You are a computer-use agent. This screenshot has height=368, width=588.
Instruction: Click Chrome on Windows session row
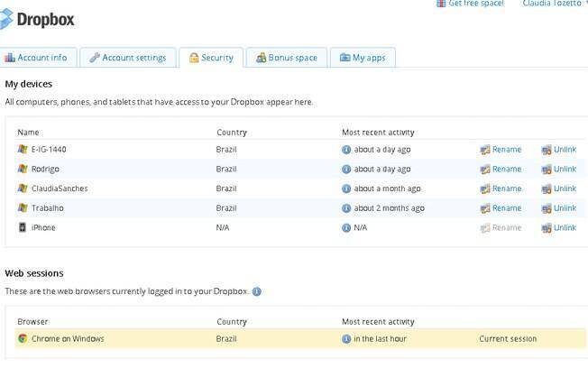300,339
